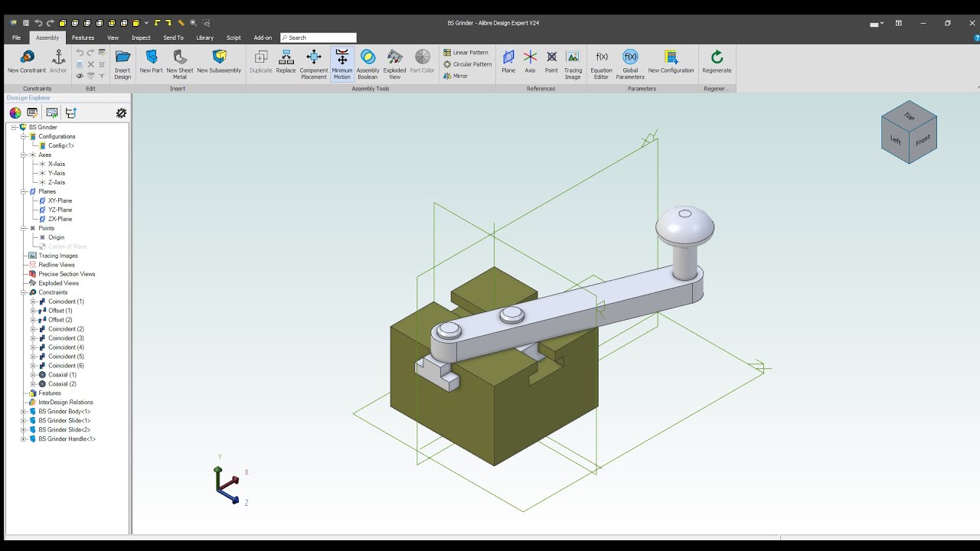Click New Configuration
The image size is (980, 551).
[671, 62]
